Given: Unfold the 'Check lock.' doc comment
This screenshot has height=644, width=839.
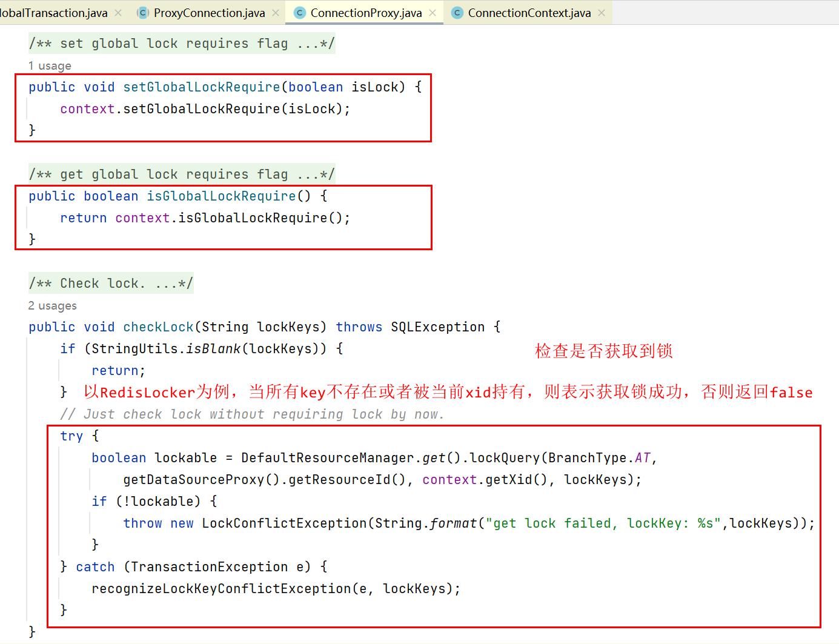Looking at the screenshot, I should tap(111, 284).
